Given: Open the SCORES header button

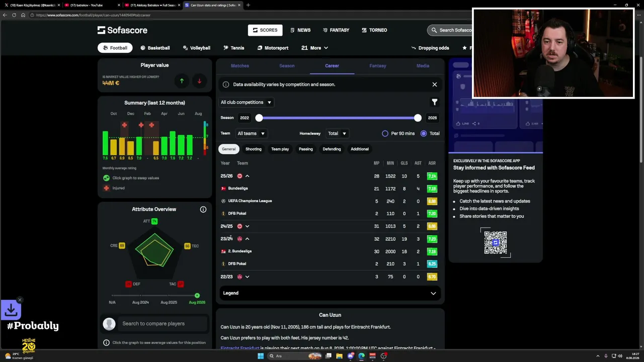Looking at the screenshot, I should coord(265,30).
